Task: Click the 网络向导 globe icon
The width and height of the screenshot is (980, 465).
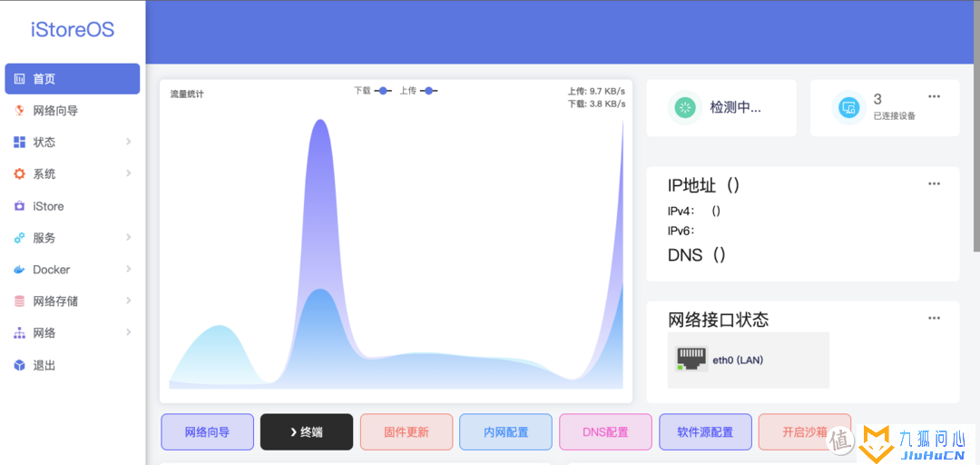Action: point(19,111)
